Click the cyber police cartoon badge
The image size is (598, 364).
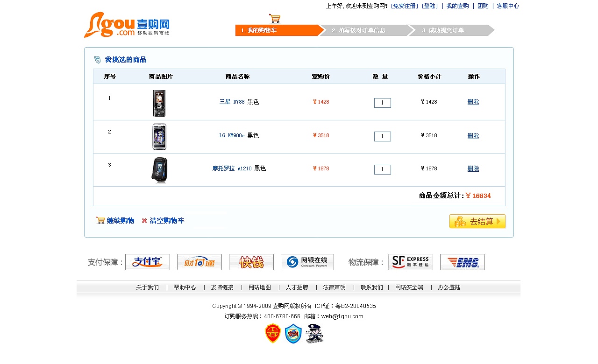[x=314, y=334]
